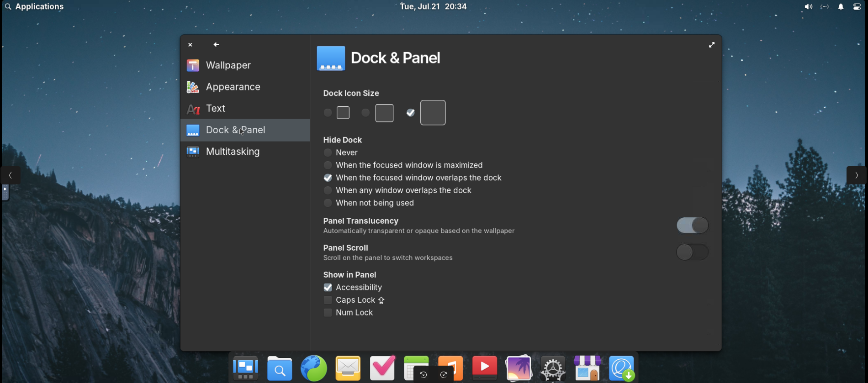The image size is (868, 383).
Task: Set Hide Dock to Never
Action: point(341,152)
